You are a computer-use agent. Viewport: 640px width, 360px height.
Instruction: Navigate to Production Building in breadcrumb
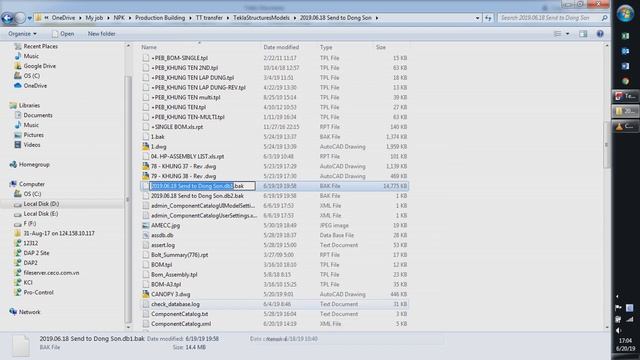point(160,18)
